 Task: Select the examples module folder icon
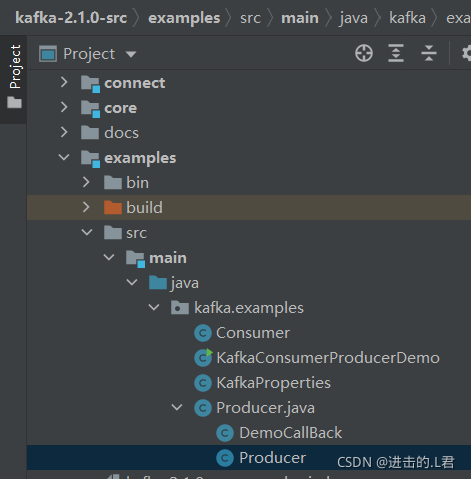click(90, 159)
